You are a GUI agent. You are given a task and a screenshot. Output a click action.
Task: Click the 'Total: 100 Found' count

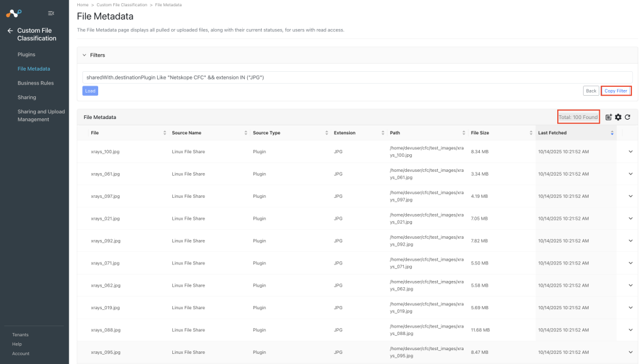579,117
